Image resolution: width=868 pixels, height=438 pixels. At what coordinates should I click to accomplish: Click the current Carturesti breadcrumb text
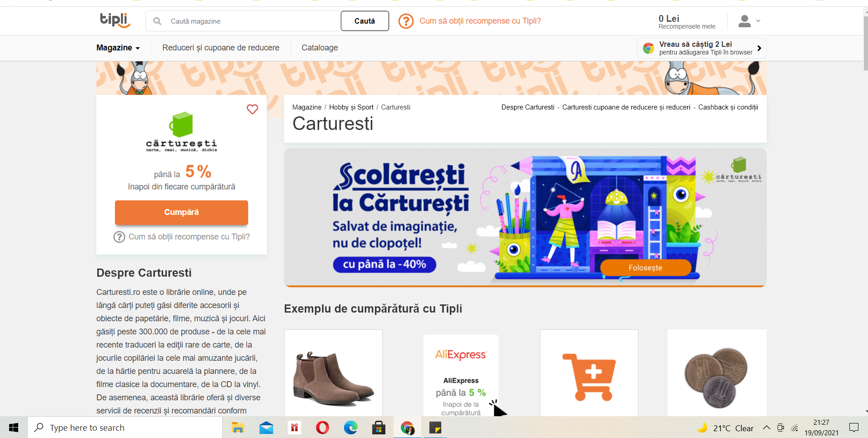coord(395,107)
